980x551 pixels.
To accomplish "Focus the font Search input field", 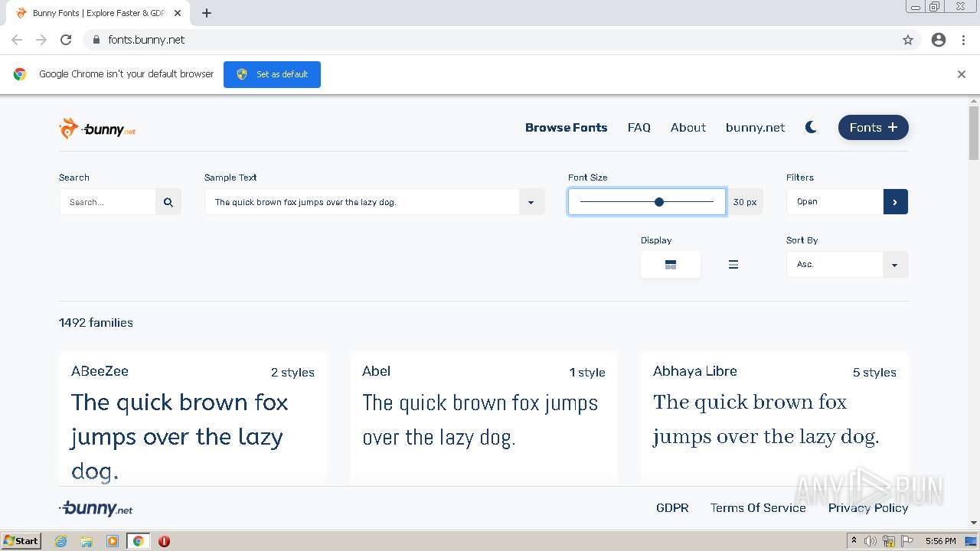I will [107, 202].
